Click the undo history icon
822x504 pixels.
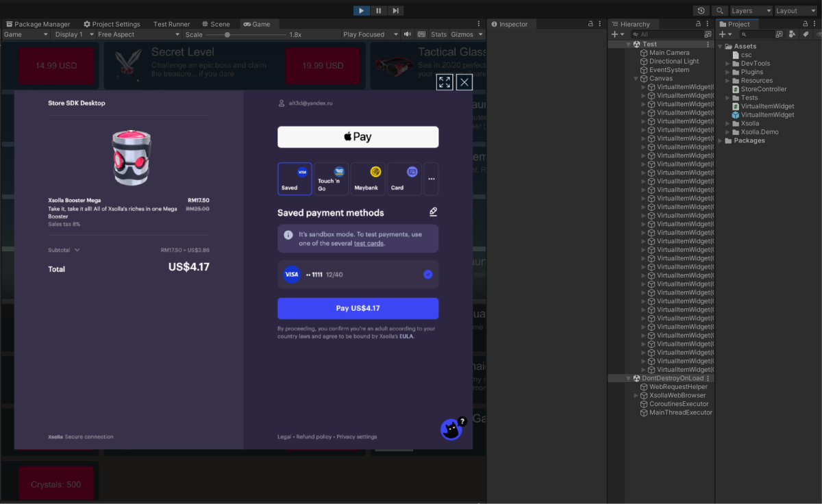(701, 11)
